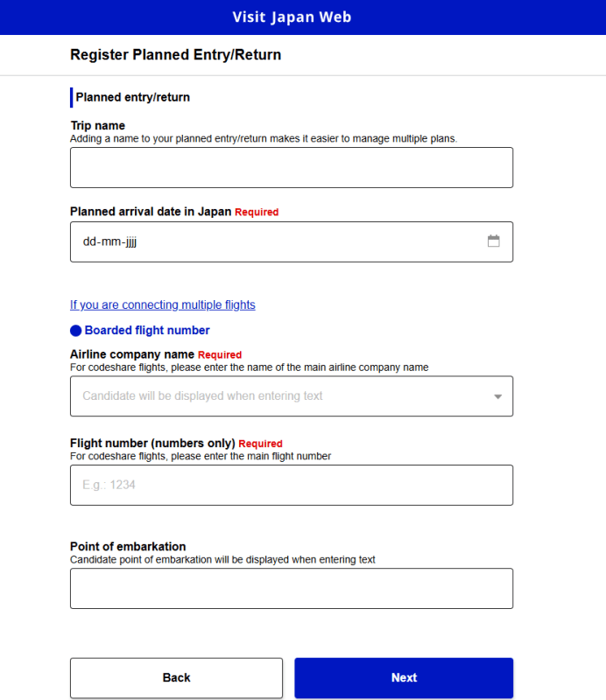Click the Register Planned Entry/Return heading
This screenshot has width=606, height=700.
[x=175, y=55]
